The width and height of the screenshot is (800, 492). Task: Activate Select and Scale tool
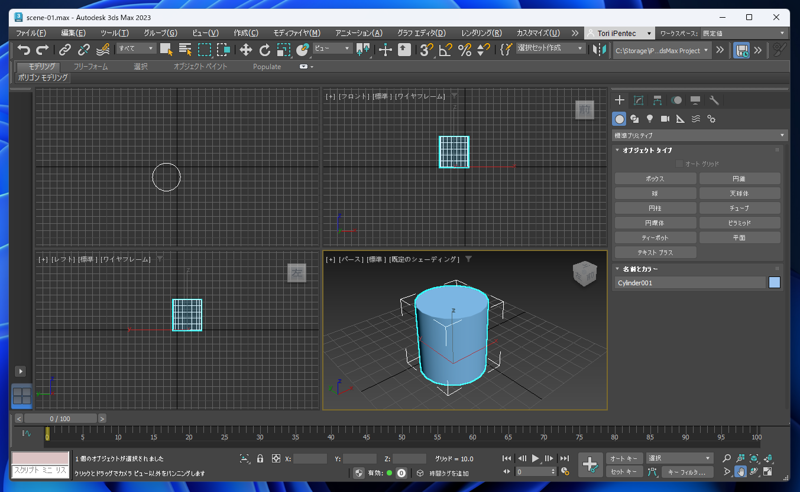click(283, 50)
